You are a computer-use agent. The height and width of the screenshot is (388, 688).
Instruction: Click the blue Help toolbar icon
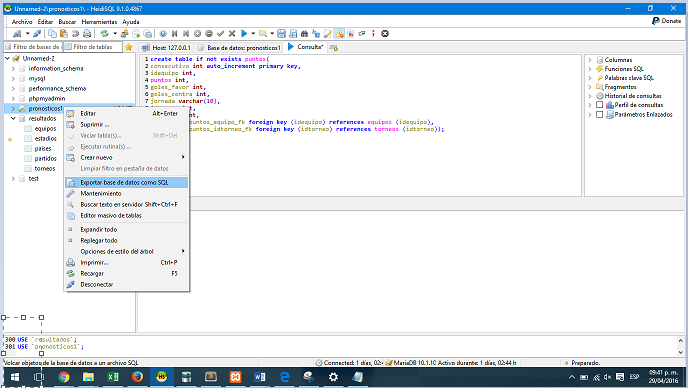pos(163,34)
